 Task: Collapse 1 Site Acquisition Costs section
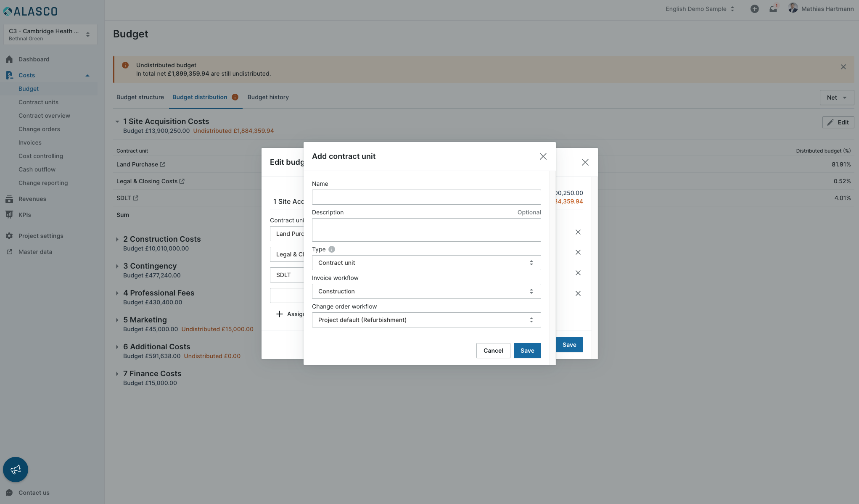click(x=117, y=121)
